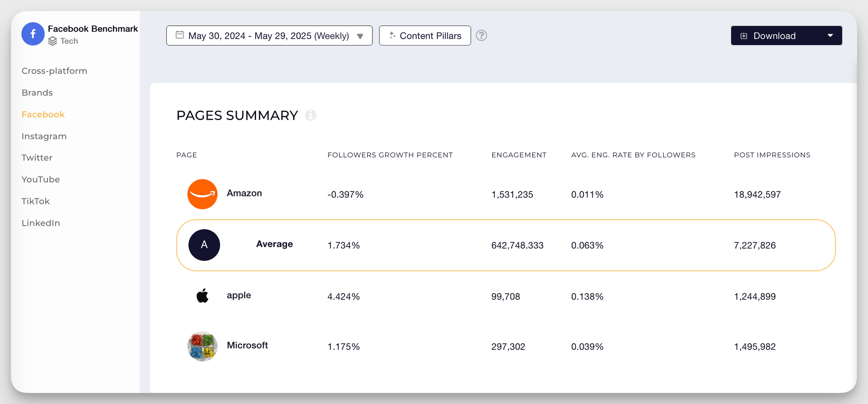The width and height of the screenshot is (868, 404).
Task: Click the PAGES SUMMARY heading
Action: [237, 115]
